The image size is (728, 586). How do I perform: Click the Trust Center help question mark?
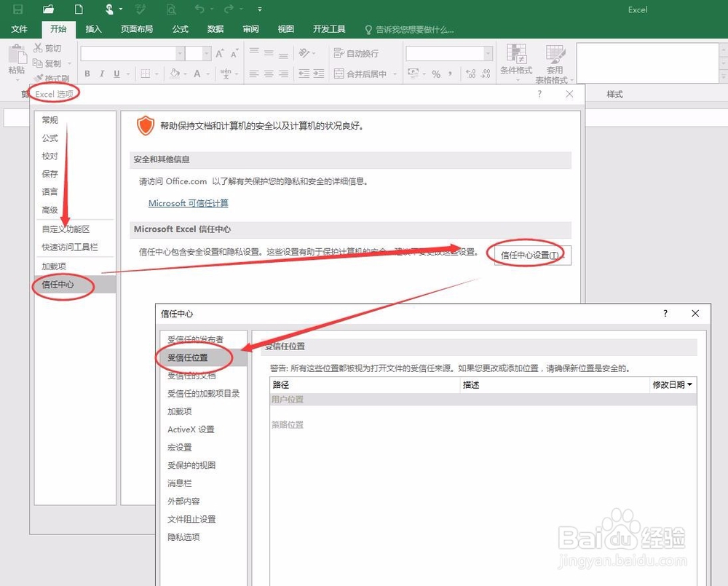pos(665,314)
